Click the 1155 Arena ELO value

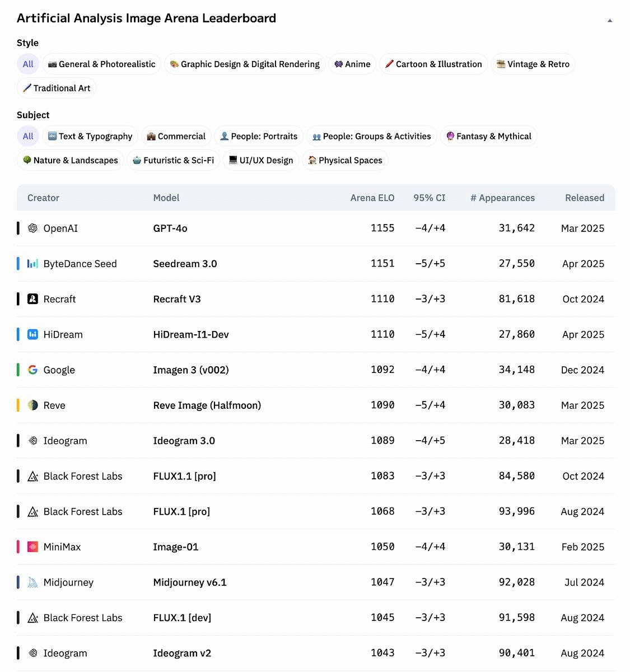pyautogui.click(x=382, y=228)
